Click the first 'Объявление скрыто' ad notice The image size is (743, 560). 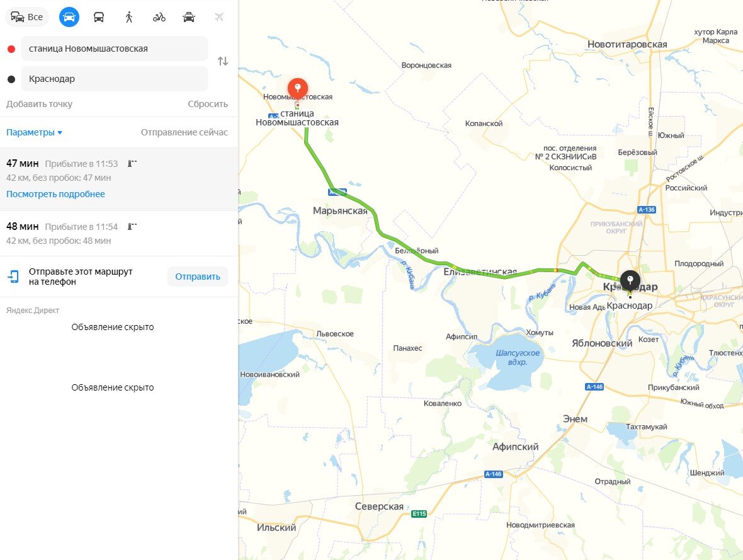coord(113,327)
